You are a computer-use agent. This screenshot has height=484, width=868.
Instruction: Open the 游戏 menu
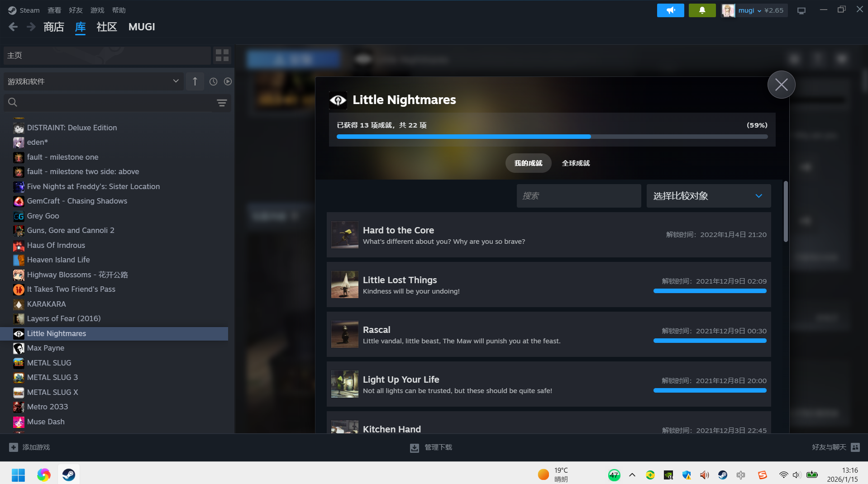point(97,10)
